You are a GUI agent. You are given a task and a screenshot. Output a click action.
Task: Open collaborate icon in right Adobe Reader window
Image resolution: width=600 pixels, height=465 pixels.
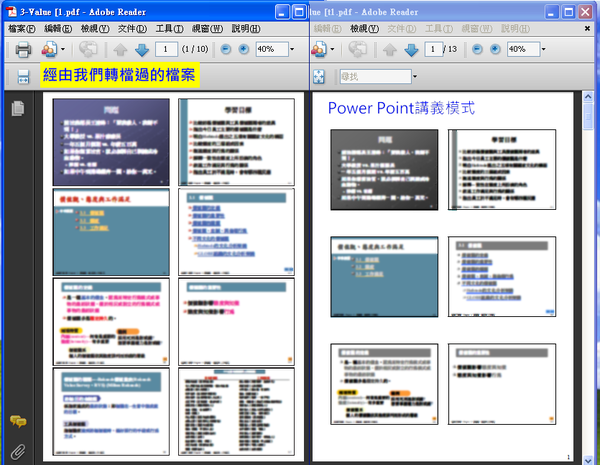[x=319, y=49]
